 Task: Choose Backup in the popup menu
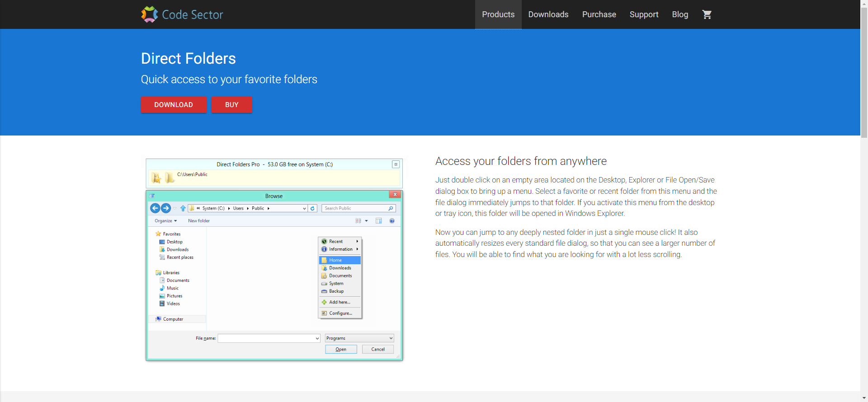pos(340,291)
